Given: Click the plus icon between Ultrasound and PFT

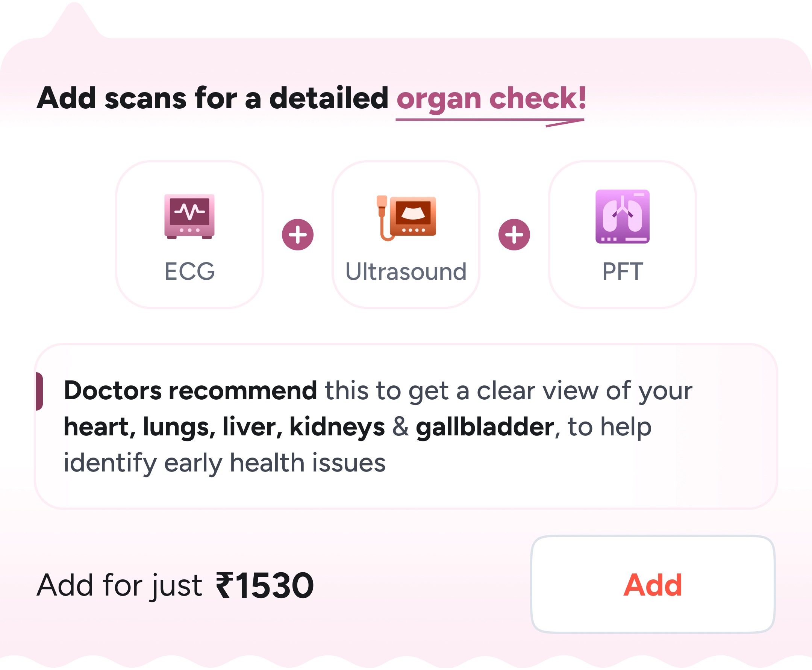Looking at the screenshot, I should (x=514, y=234).
